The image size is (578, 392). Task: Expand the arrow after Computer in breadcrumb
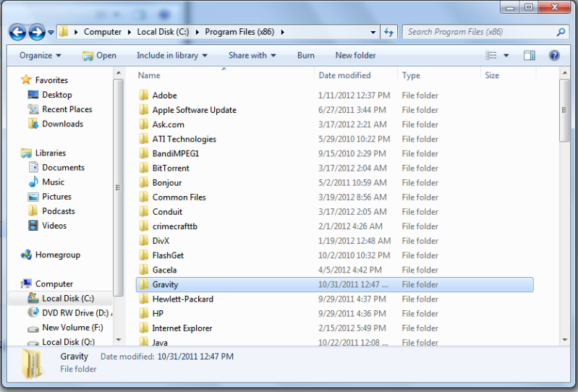(x=129, y=32)
